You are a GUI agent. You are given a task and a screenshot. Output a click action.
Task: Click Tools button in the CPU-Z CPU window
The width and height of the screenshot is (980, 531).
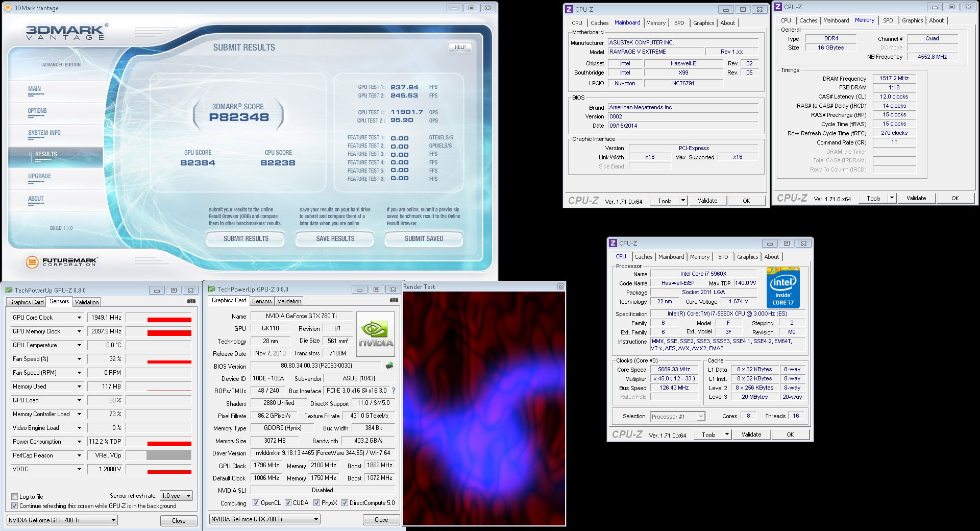(x=708, y=435)
